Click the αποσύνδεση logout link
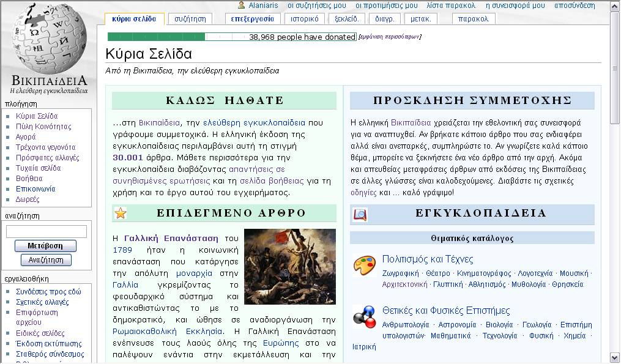 [x=575, y=6]
